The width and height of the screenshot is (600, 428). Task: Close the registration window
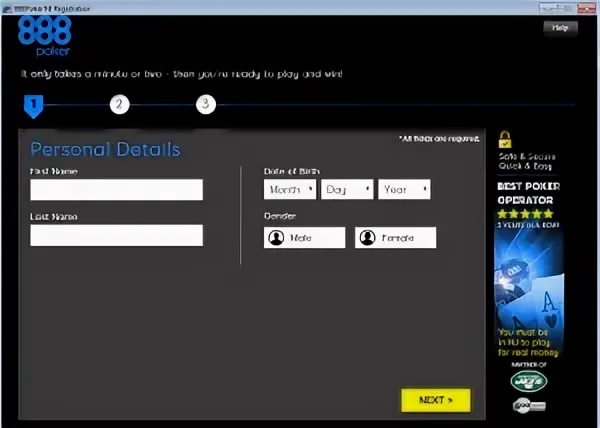pyautogui.click(x=587, y=8)
